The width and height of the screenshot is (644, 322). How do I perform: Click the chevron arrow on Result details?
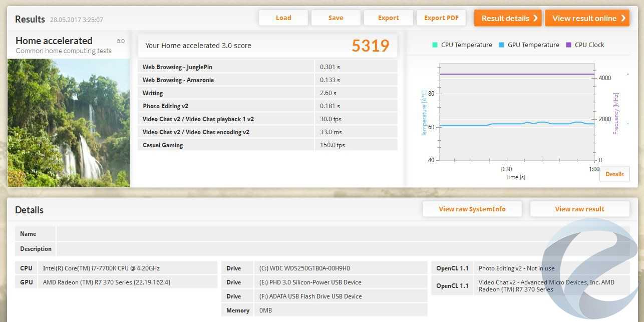pyautogui.click(x=535, y=18)
